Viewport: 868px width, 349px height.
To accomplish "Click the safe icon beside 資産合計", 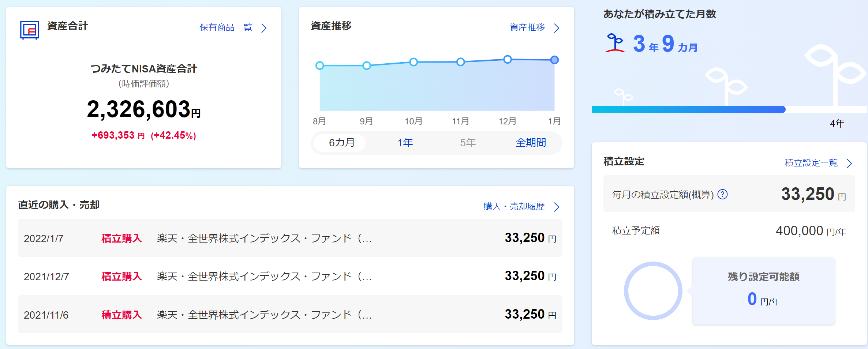I will (29, 30).
